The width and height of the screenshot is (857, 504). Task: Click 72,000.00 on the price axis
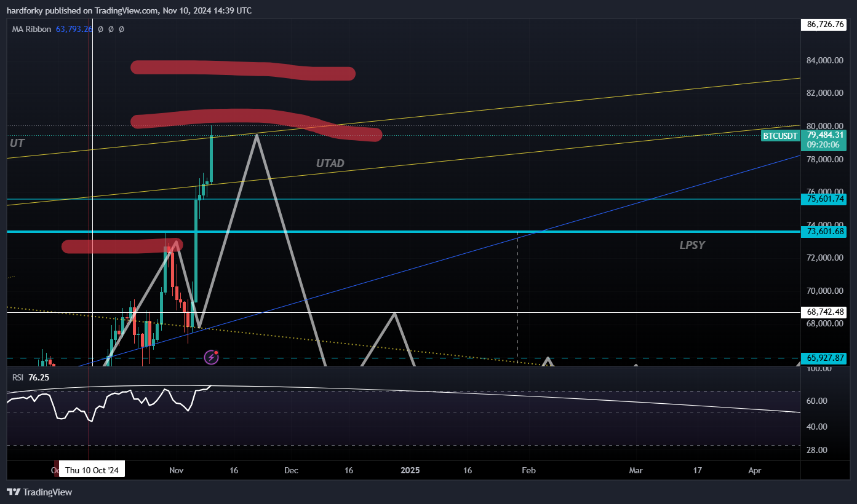tap(825, 258)
